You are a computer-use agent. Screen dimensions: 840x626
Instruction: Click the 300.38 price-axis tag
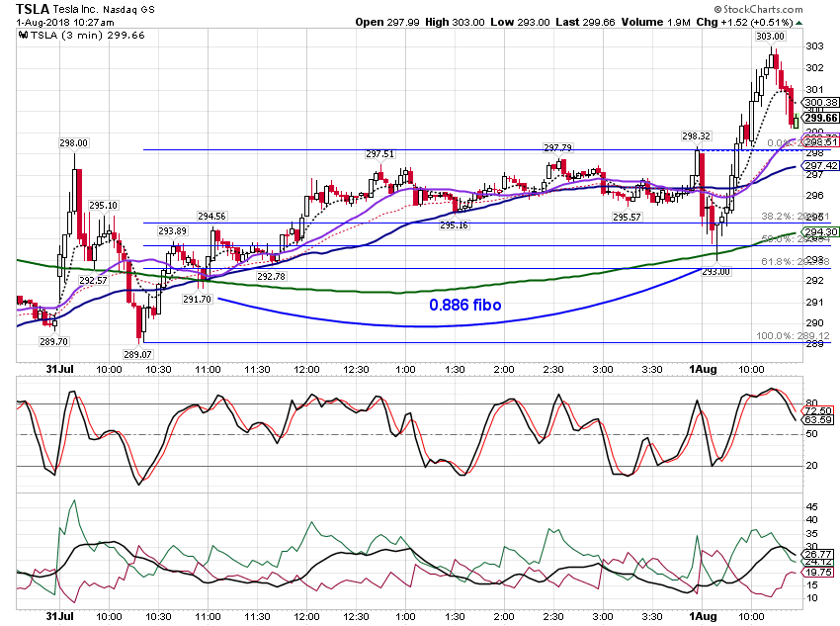coord(820,103)
